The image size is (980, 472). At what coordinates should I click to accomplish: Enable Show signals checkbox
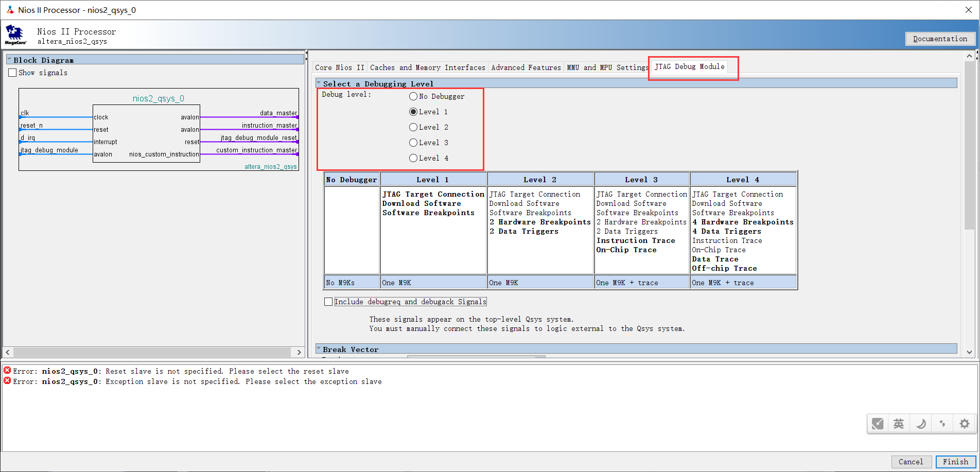click(12, 73)
